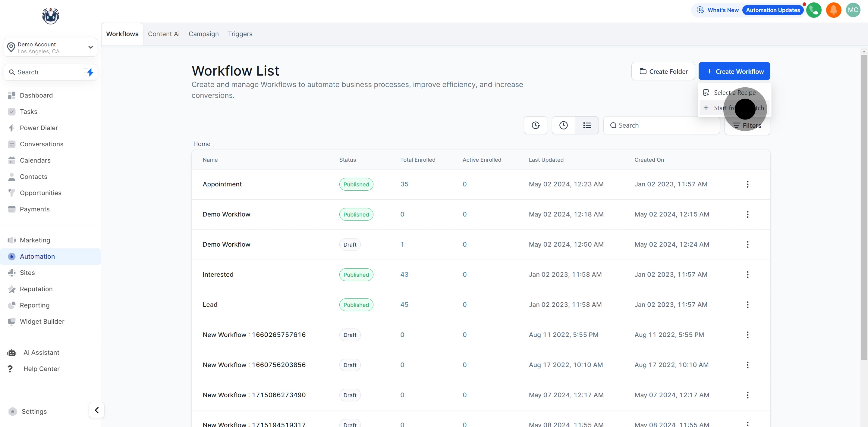Click the MC profile avatar
This screenshot has height=427, width=868.
853,10
